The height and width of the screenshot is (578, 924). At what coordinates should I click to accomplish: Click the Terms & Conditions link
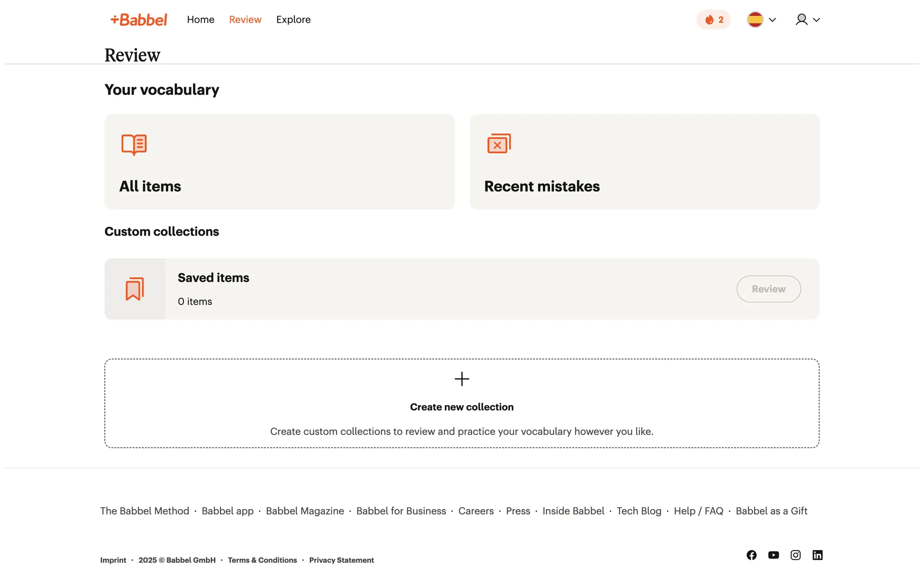[x=262, y=560]
